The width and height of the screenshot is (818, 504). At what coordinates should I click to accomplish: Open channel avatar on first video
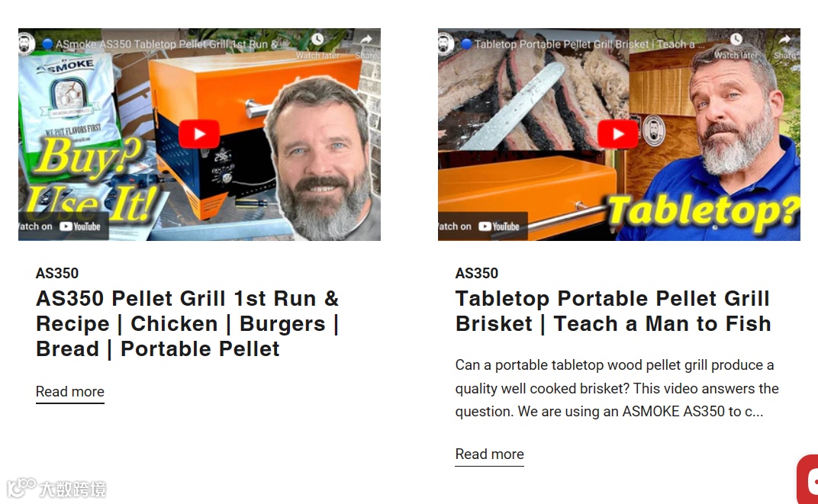26,43
